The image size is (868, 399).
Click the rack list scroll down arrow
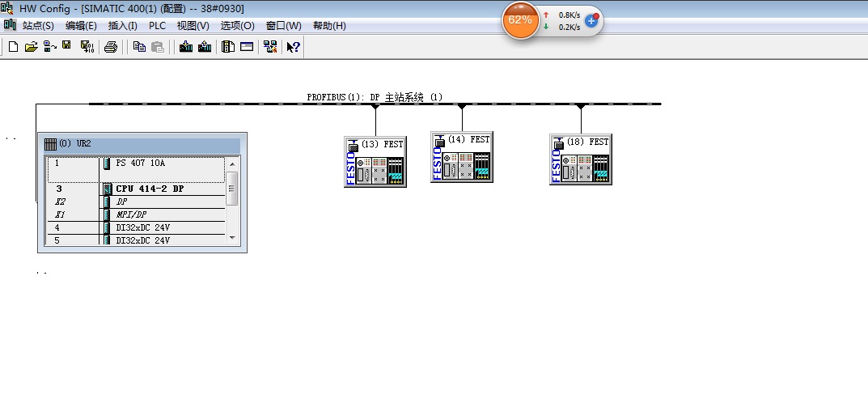(232, 237)
